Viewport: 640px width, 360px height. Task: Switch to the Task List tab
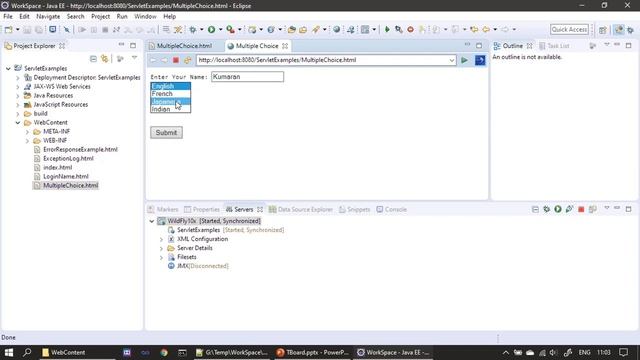pyautogui.click(x=554, y=46)
